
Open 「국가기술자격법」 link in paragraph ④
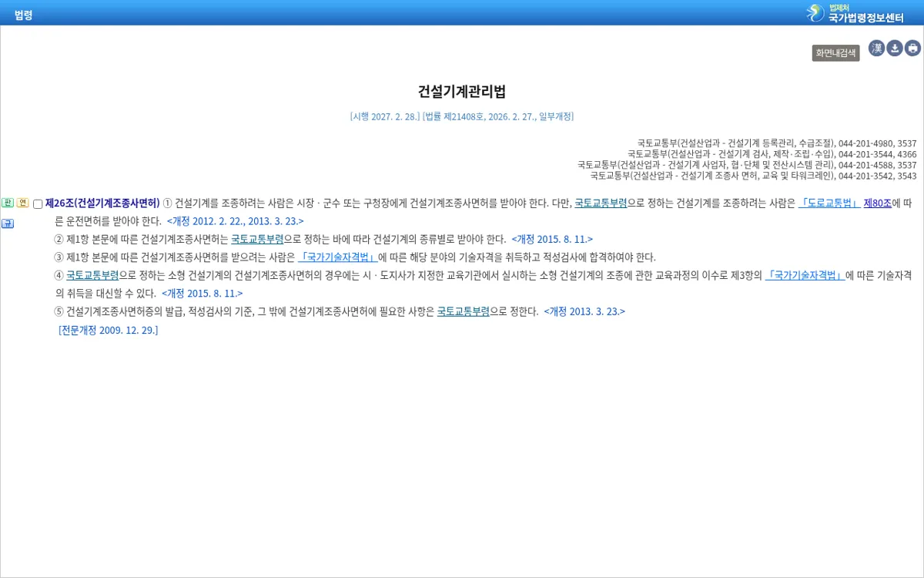tap(805, 275)
